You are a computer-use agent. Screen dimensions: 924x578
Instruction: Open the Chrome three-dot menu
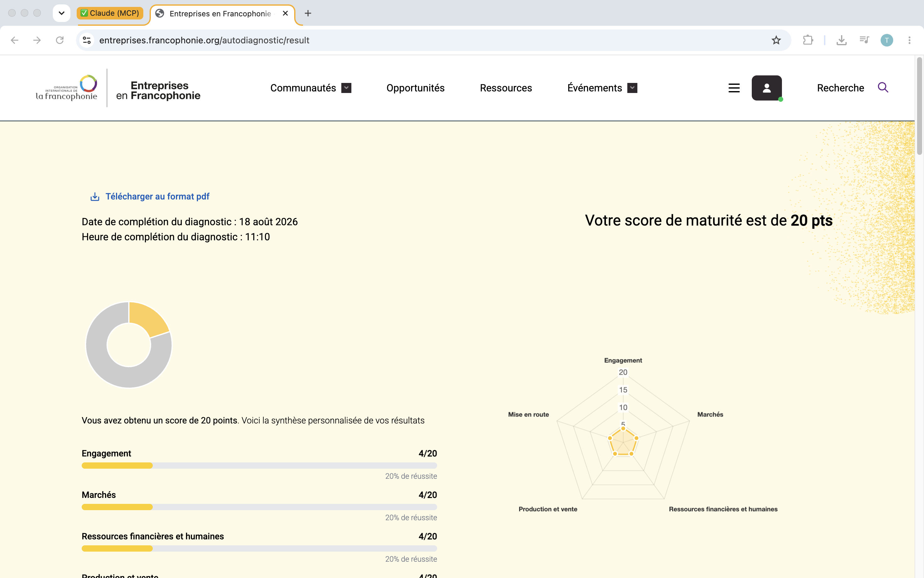[x=910, y=40]
